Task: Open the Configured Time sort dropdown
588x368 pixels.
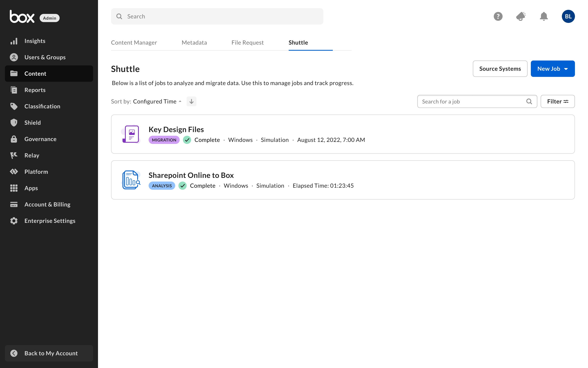Action: point(157,101)
